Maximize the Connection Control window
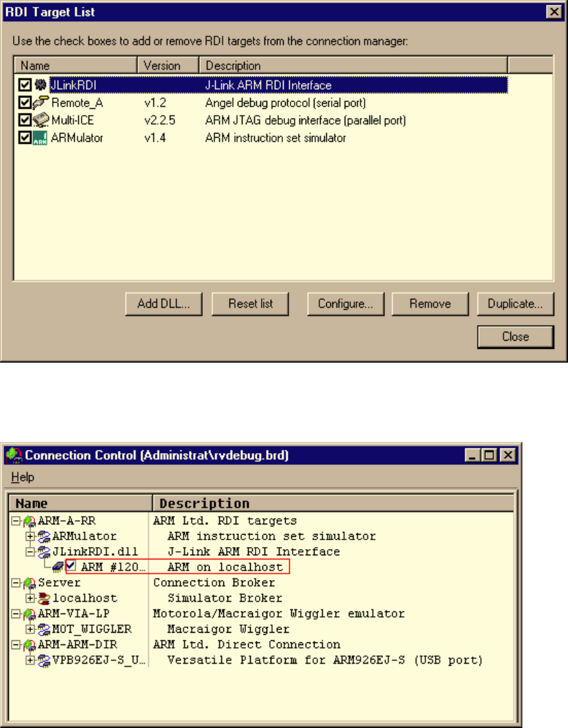The width and height of the screenshot is (568, 728). click(490, 455)
